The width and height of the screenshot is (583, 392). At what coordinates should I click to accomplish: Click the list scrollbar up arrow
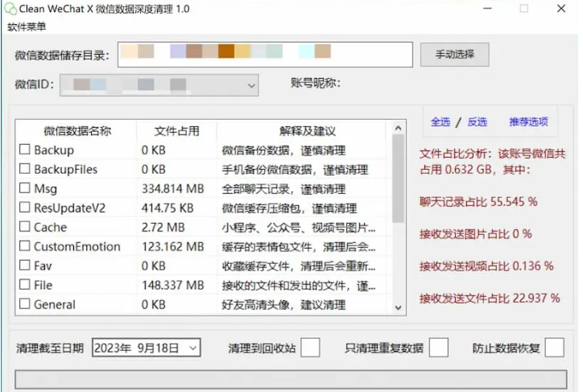(x=399, y=128)
